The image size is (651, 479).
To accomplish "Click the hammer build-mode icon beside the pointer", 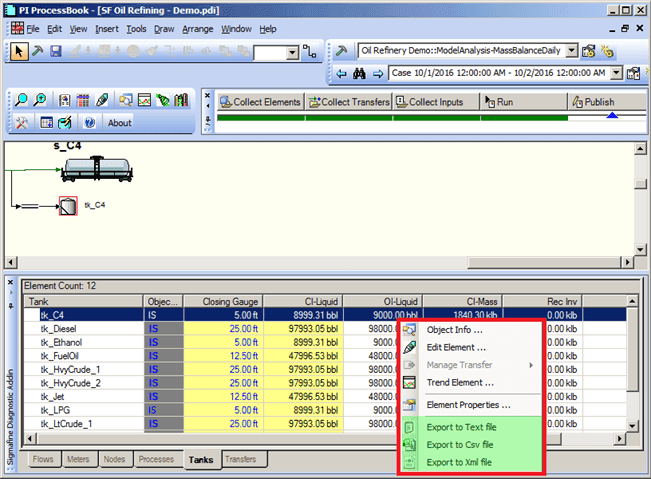I will pos(38,51).
